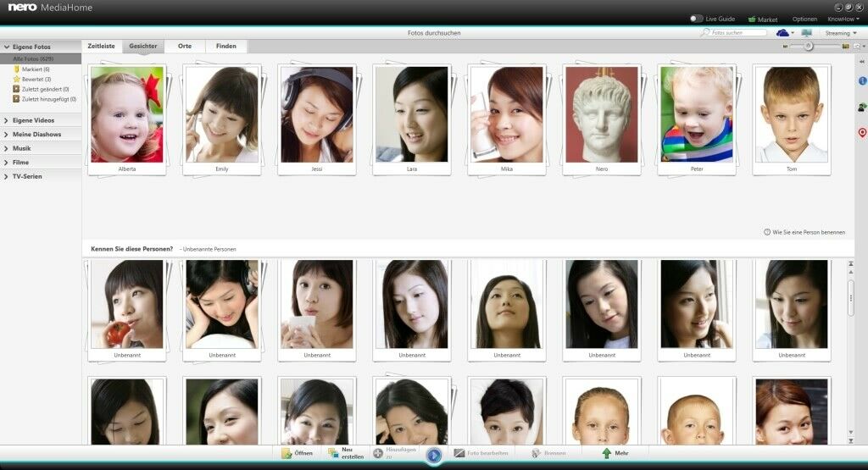Click the Öffnen button
868x470 pixels.
(297, 454)
